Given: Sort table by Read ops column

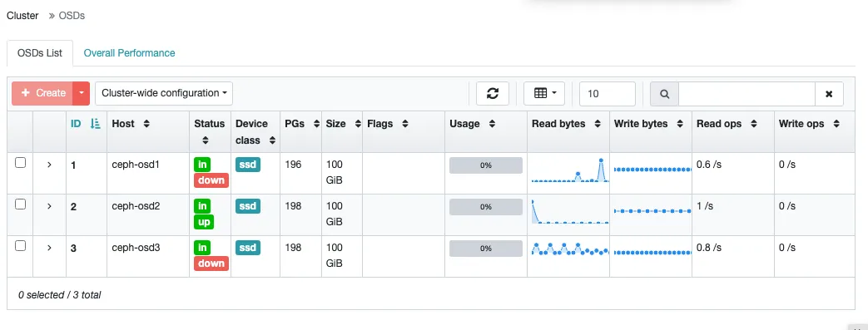Looking at the screenshot, I should point(753,124).
